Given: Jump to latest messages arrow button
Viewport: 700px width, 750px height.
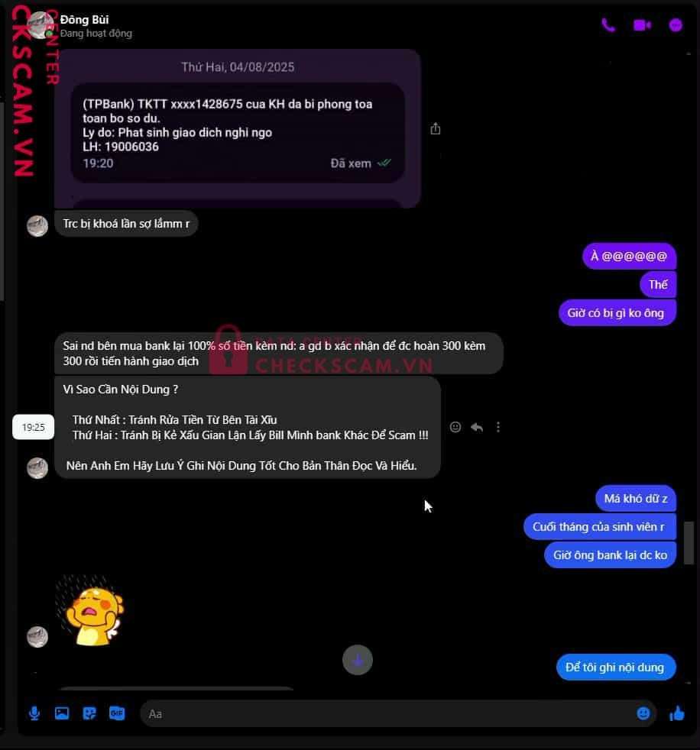Looking at the screenshot, I should pyautogui.click(x=358, y=660).
